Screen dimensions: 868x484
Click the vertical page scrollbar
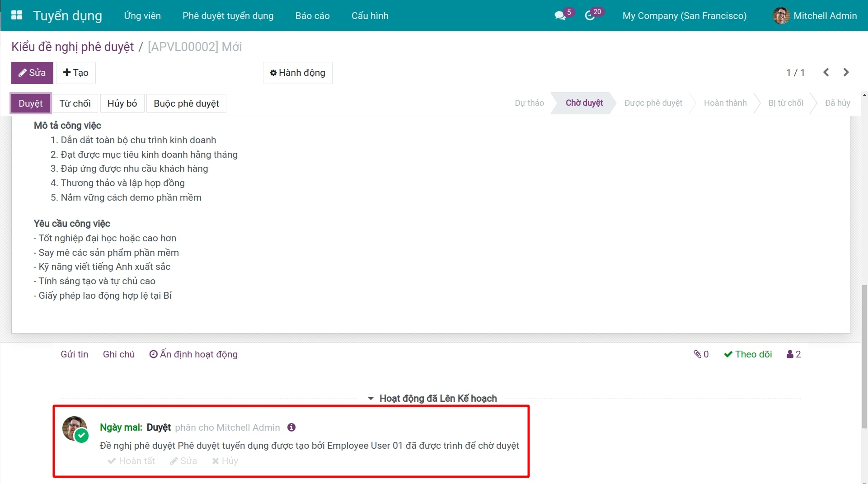(864, 356)
